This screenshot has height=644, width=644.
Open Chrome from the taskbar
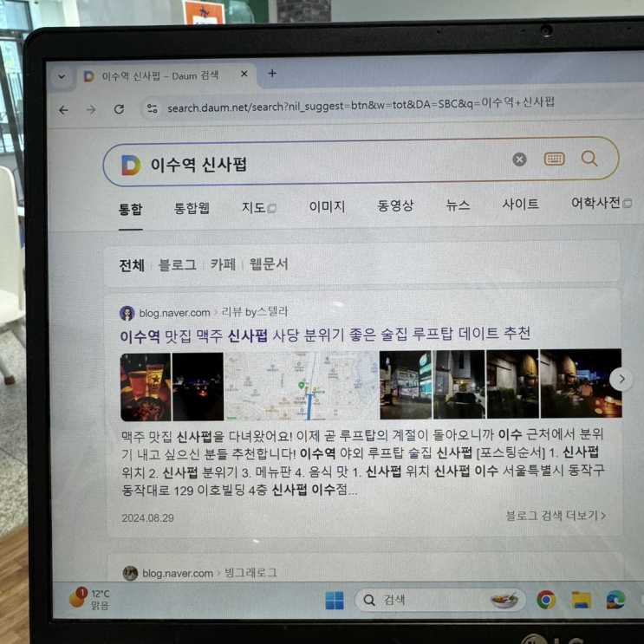[x=546, y=600]
